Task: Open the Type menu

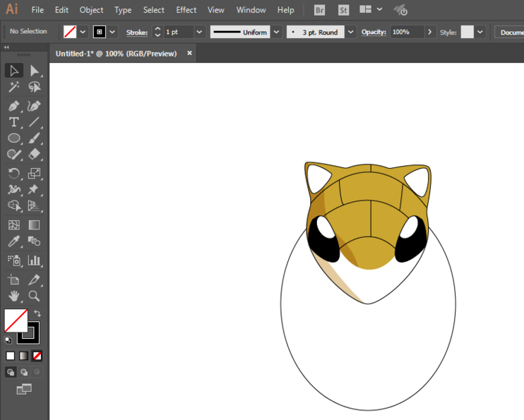Action: click(x=123, y=10)
